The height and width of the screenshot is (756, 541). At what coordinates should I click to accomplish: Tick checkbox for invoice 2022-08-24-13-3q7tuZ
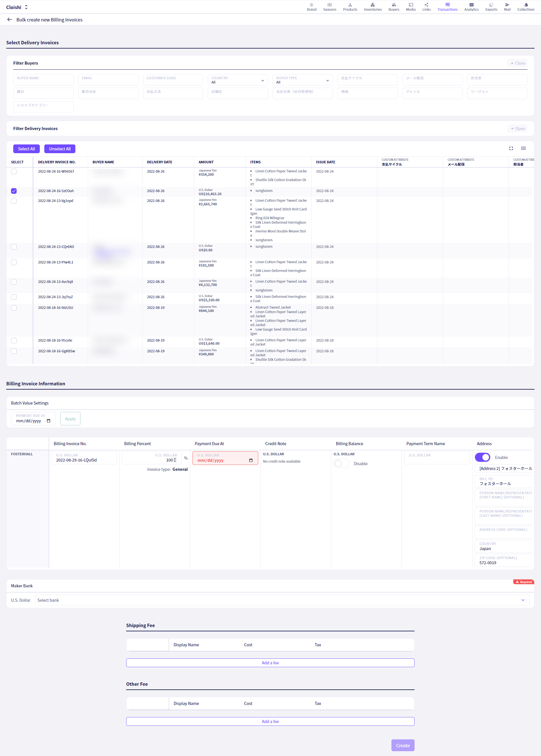click(14, 297)
